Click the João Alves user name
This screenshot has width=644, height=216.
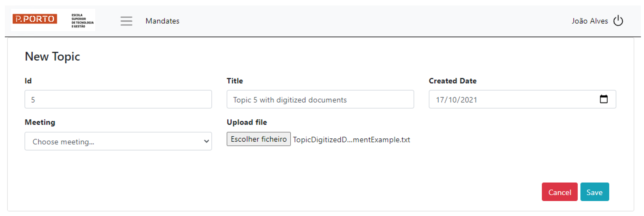(589, 21)
